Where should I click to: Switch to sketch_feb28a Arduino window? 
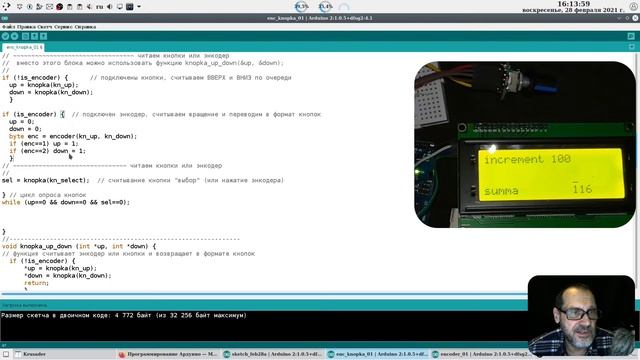273,354
